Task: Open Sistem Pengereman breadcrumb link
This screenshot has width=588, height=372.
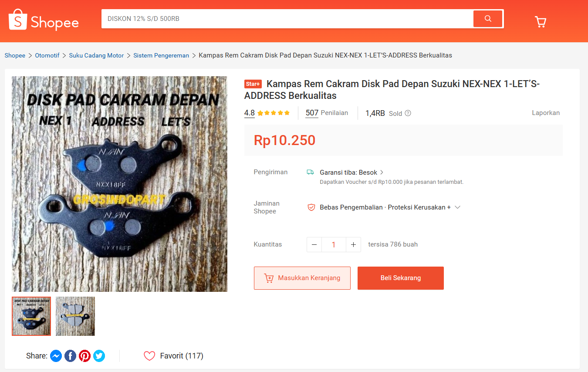Action: pos(161,55)
